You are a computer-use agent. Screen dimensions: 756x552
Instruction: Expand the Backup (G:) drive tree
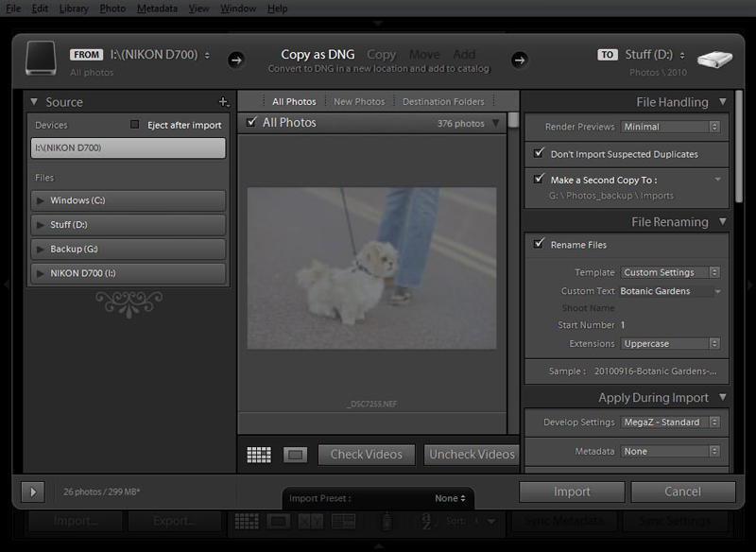point(40,250)
